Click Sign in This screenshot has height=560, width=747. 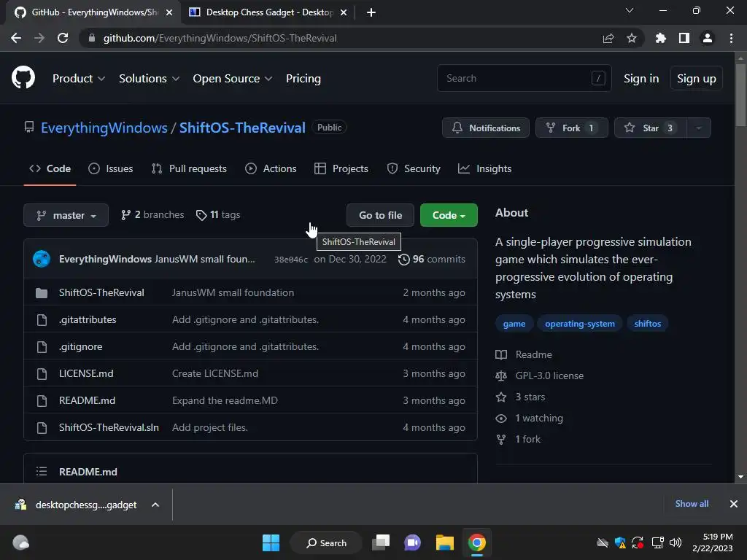641,79
